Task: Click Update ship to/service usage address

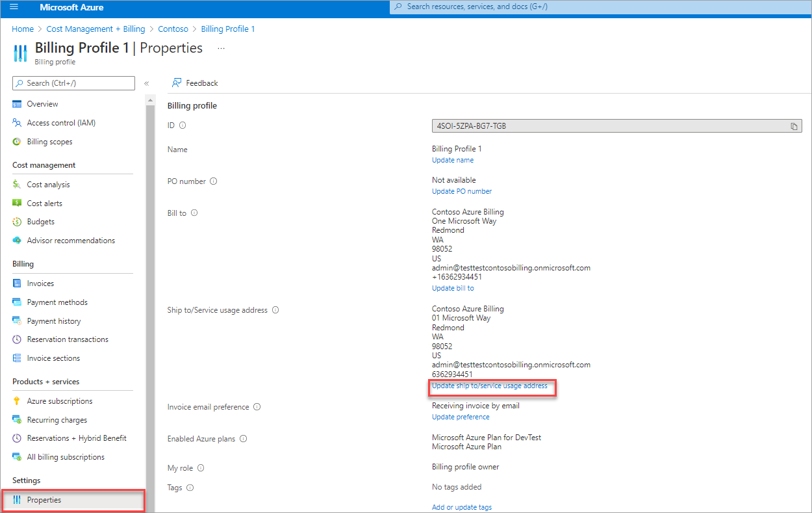Action: [490, 386]
